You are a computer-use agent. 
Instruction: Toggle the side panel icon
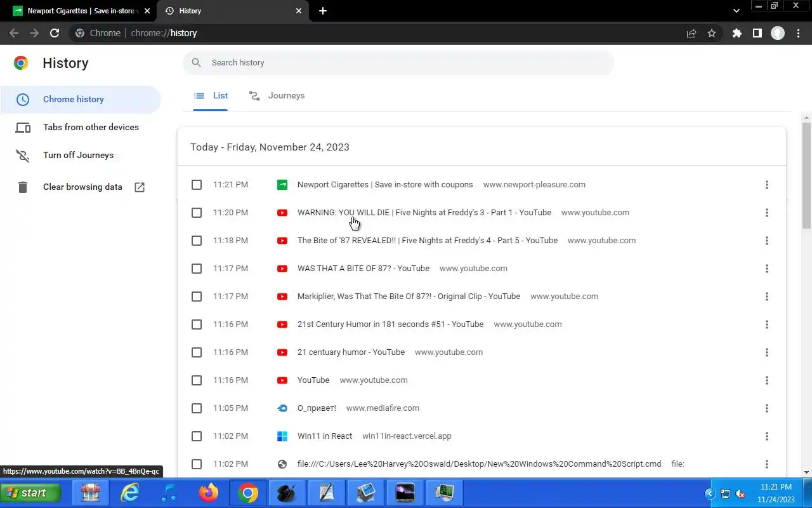tap(757, 33)
